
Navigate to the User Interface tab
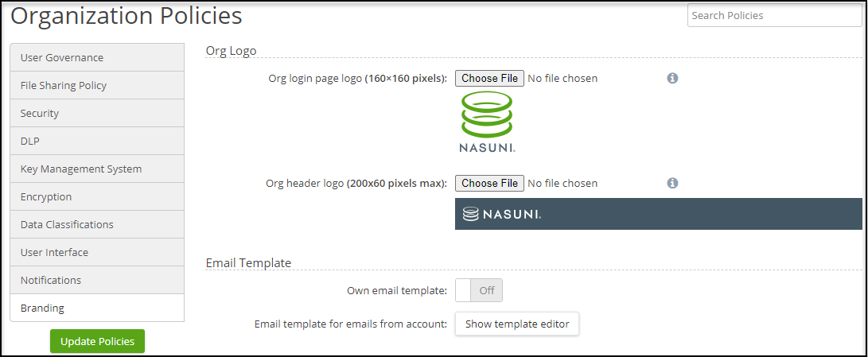(x=97, y=252)
